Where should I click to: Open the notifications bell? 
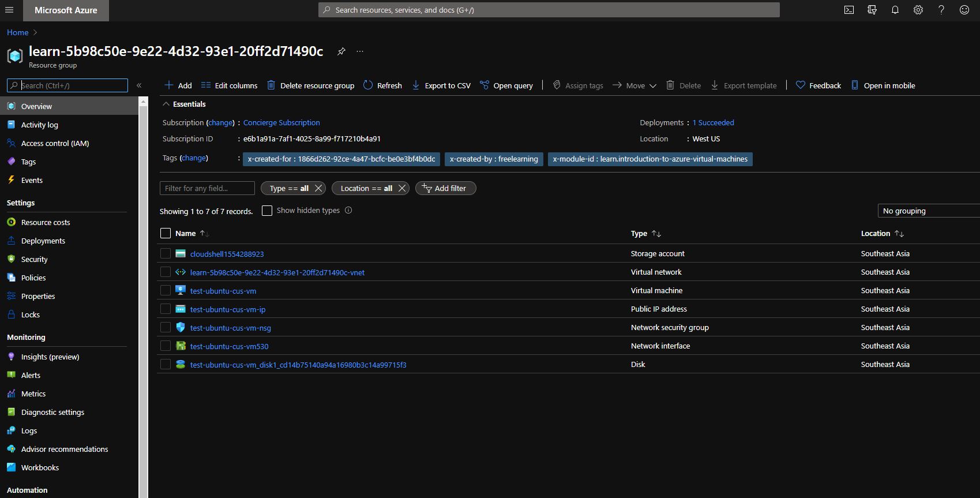coord(895,10)
